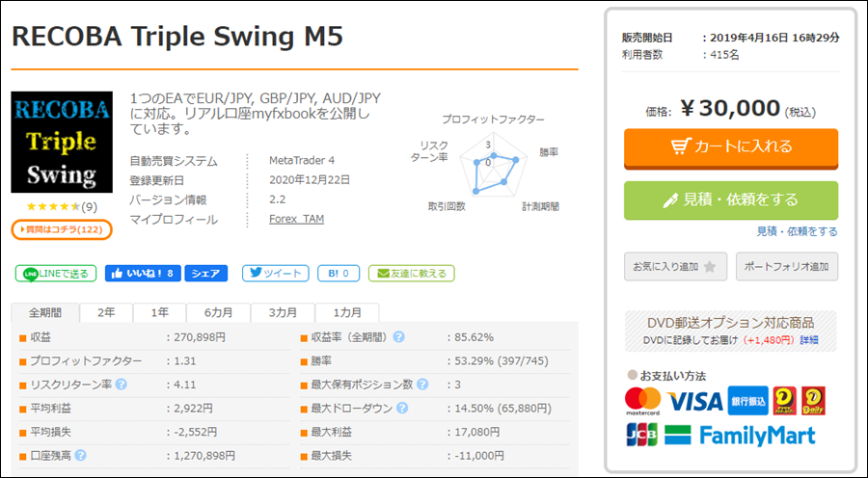Click the 友達に教える button
Screen dimensions: 868x478
click(411, 274)
